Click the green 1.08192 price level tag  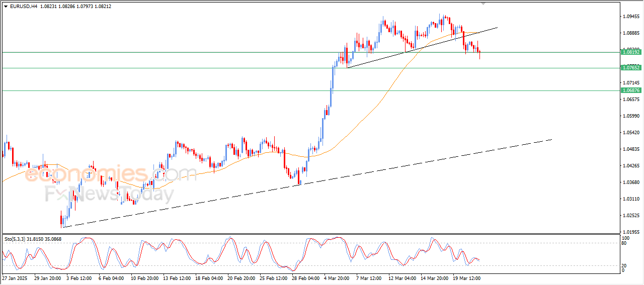pyautogui.click(x=631, y=52)
